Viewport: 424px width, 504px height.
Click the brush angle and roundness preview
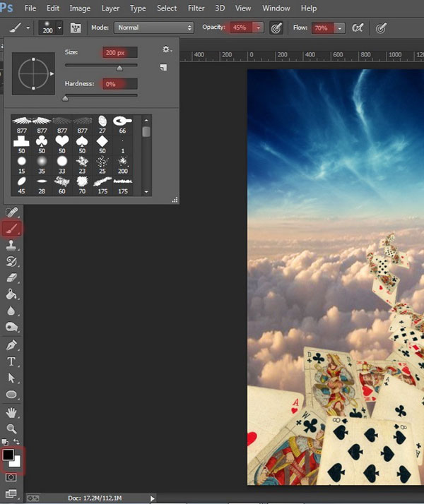pos(33,73)
